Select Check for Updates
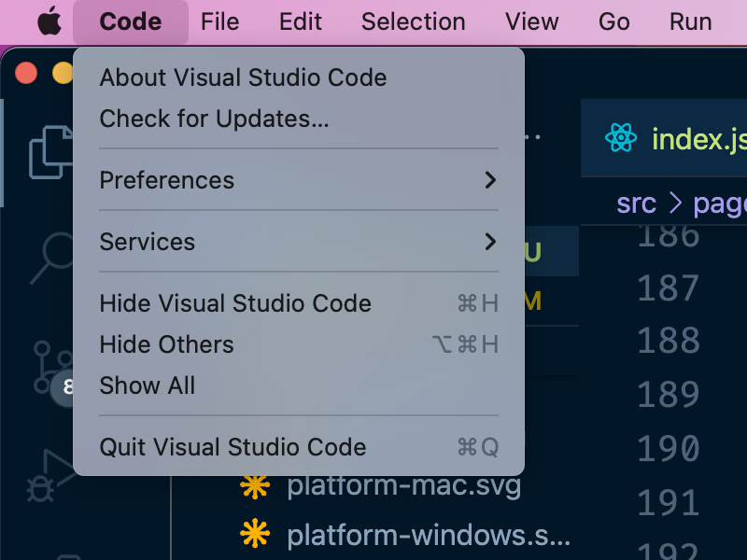This screenshot has width=747, height=560. 213,119
